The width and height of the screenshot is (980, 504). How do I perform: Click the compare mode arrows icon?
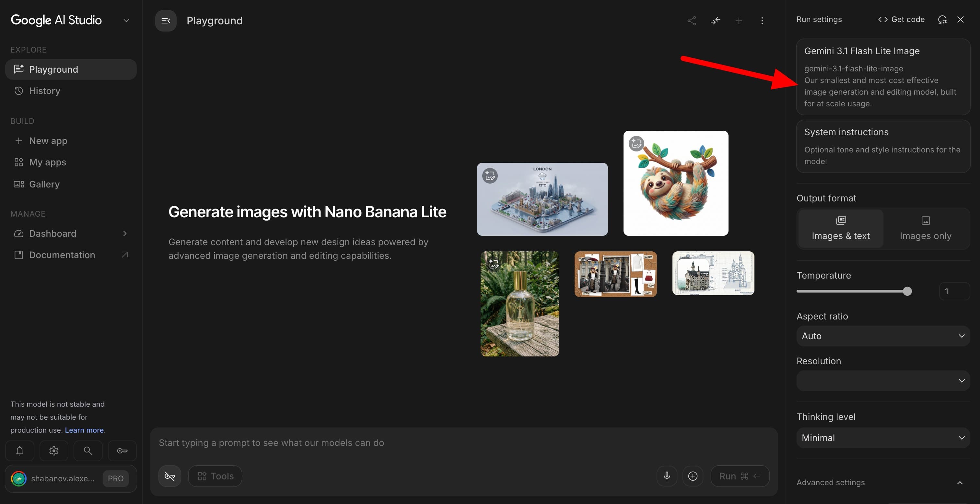click(x=715, y=20)
